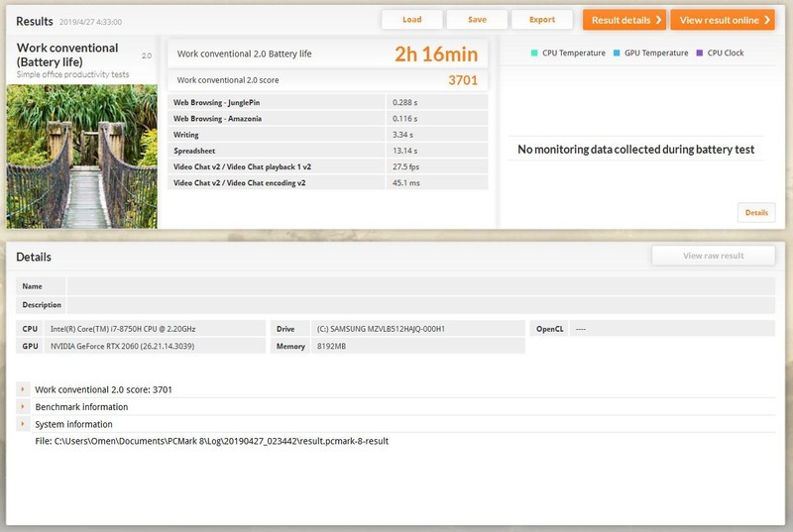The image size is (793, 532).
Task: Click the Description input field
Action: [420, 305]
